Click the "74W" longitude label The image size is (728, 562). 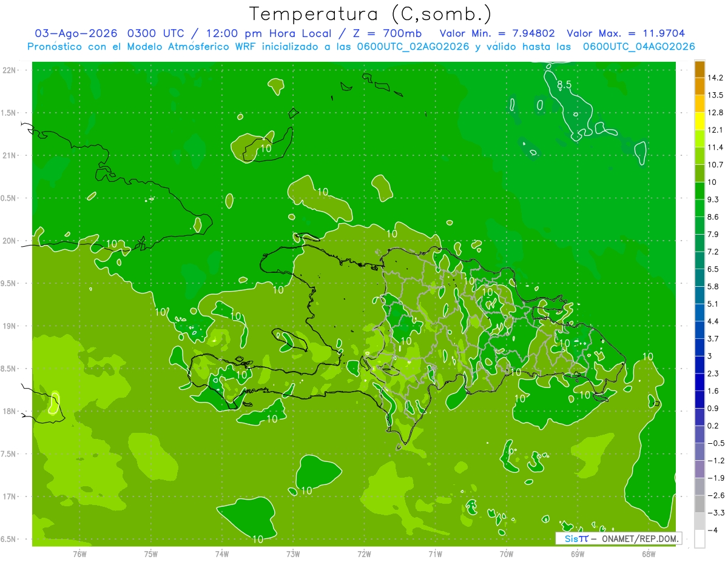(222, 554)
